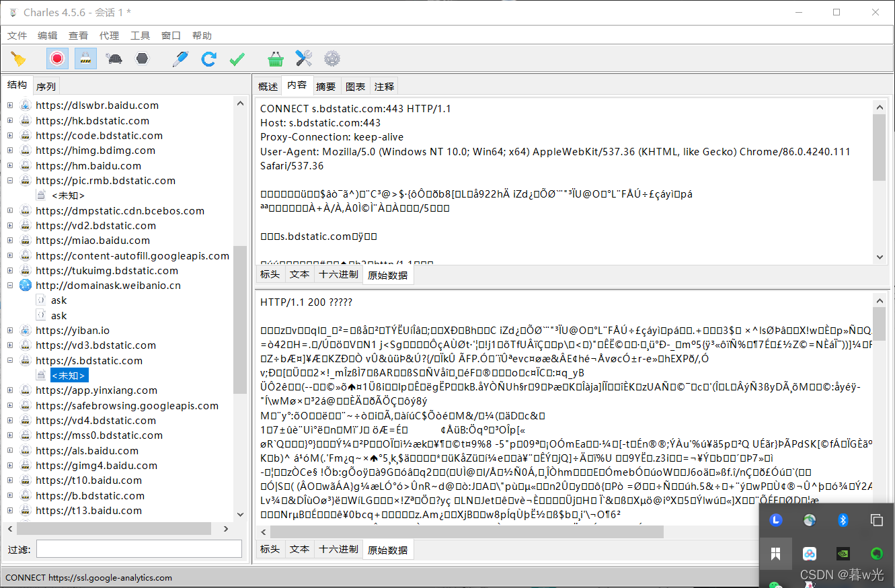The width and height of the screenshot is (895, 588).
Task: Open the Settings gear icon
Action: (332, 58)
